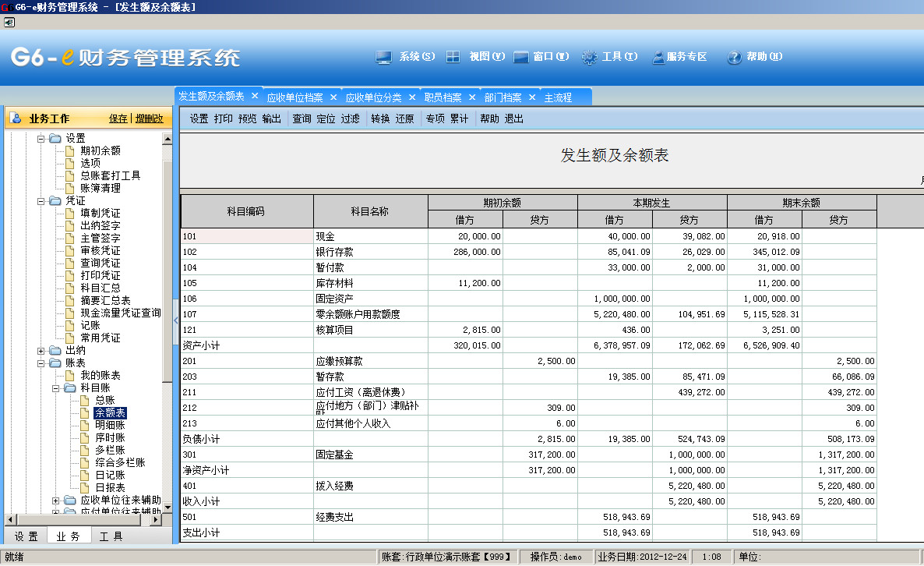Click the grid icon beside 视图(V)

[453, 57]
